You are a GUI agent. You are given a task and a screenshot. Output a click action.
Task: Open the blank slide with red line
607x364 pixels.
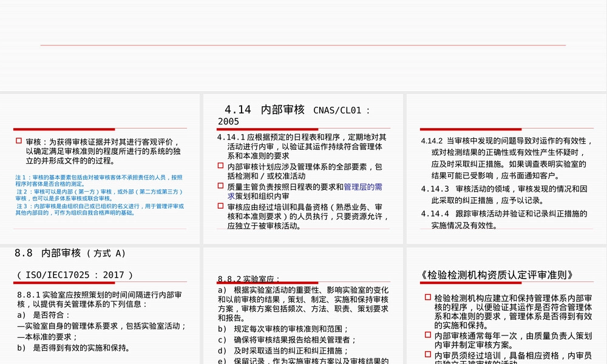click(x=303, y=45)
